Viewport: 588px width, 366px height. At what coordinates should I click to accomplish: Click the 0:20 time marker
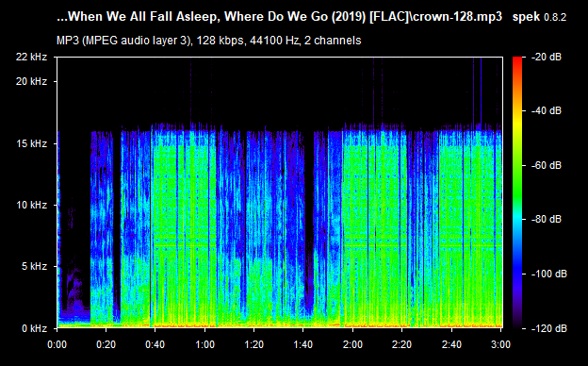(106, 344)
